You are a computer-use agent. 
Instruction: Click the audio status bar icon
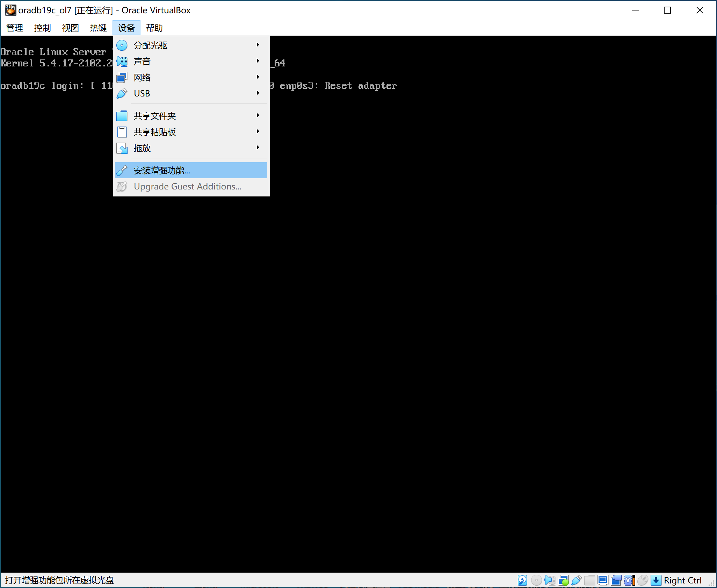(x=550, y=580)
